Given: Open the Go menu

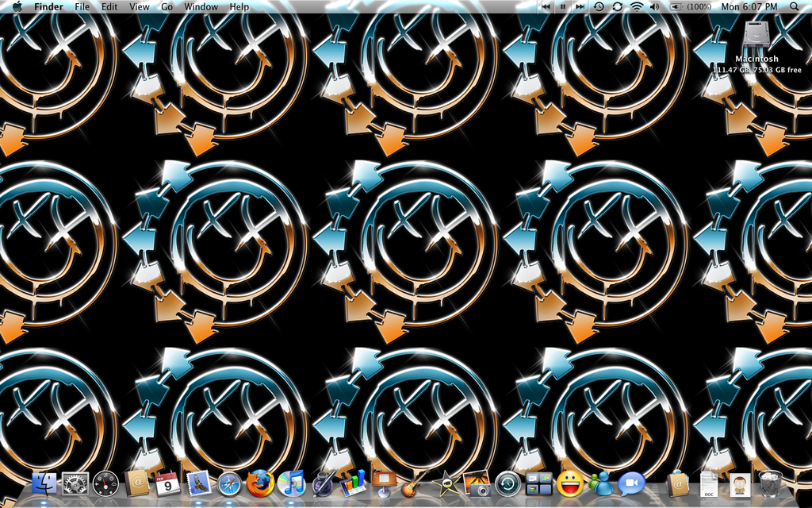Looking at the screenshot, I should 167,6.
